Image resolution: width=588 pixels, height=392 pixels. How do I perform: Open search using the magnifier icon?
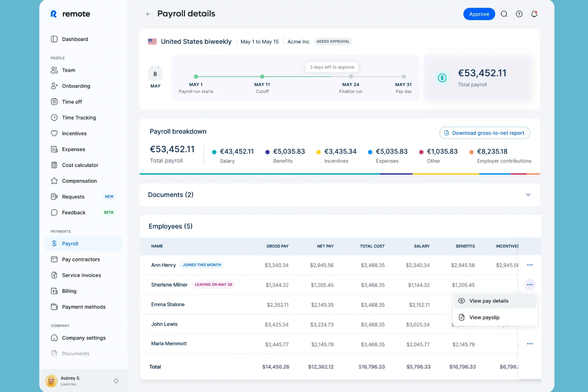click(x=504, y=14)
